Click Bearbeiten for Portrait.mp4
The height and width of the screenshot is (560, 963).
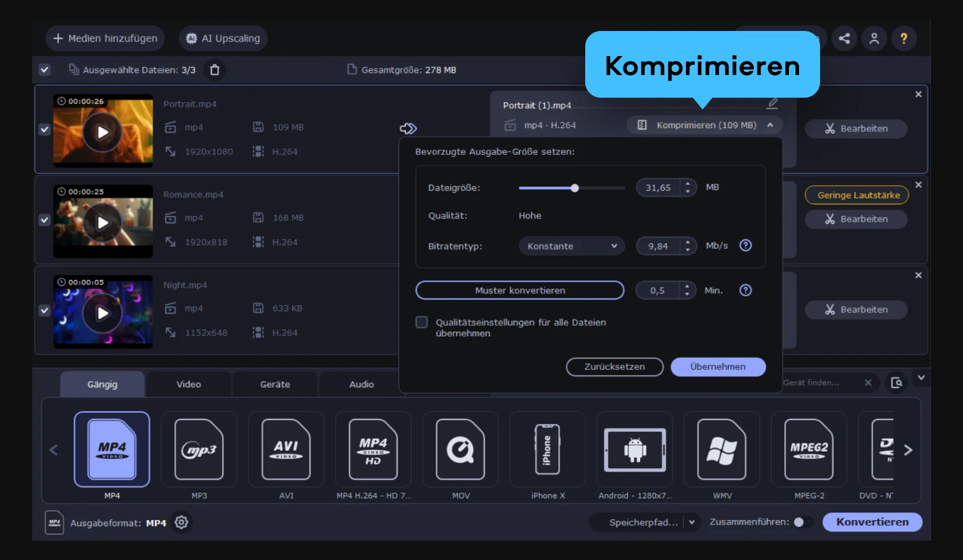point(856,129)
